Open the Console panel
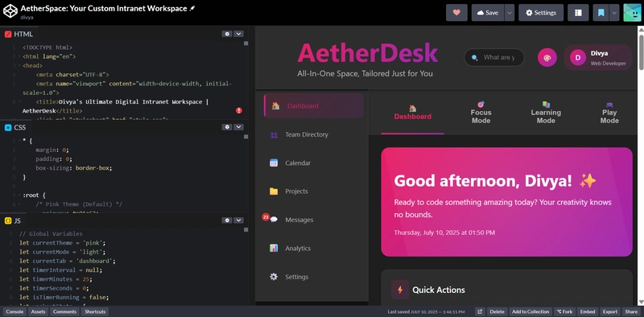 click(x=14, y=311)
